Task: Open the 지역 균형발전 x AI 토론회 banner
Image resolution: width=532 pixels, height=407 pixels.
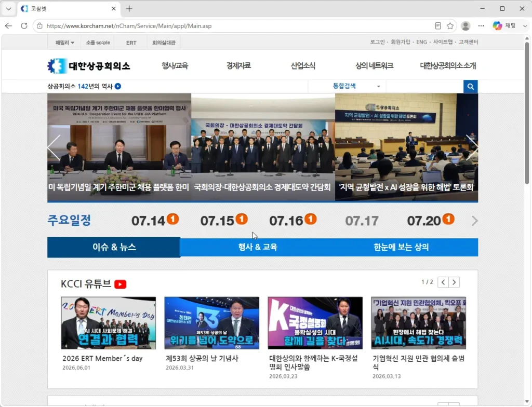Action: pos(406,147)
